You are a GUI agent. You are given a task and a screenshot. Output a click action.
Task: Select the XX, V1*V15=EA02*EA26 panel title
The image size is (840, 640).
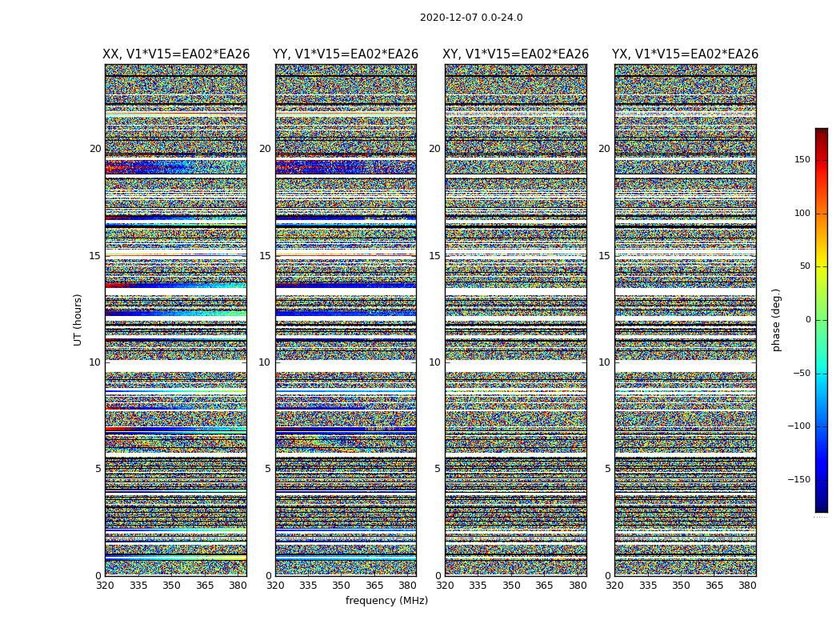(x=176, y=54)
